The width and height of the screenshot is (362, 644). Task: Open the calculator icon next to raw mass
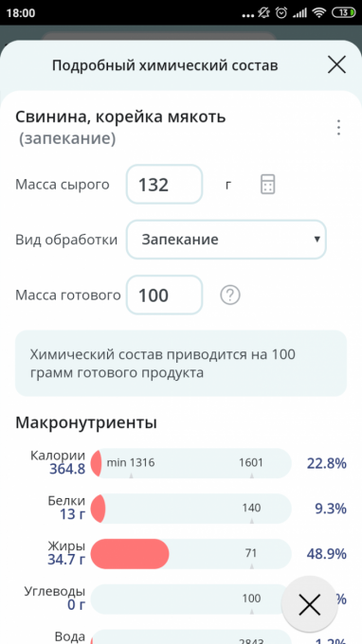(x=267, y=184)
